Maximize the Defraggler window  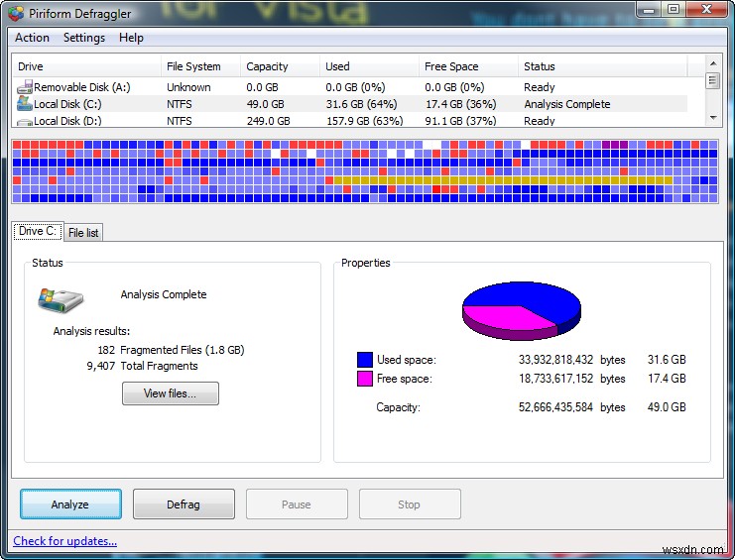pyautogui.click(x=674, y=9)
